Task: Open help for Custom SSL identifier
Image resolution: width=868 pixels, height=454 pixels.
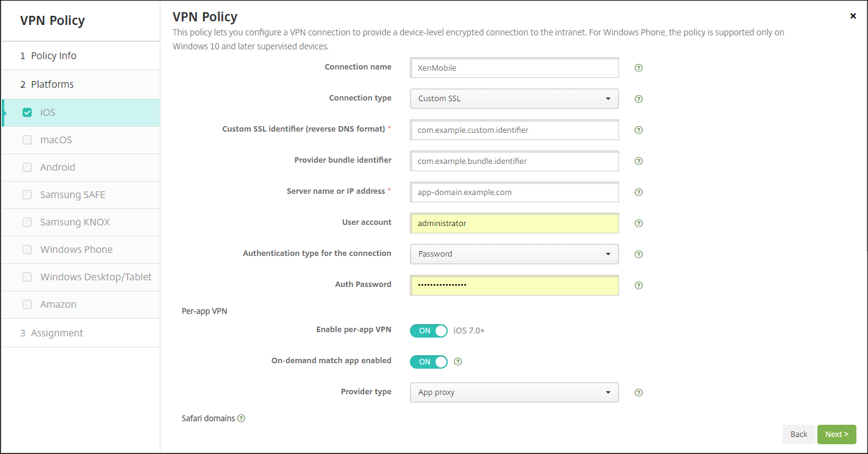Action: pos(639,130)
